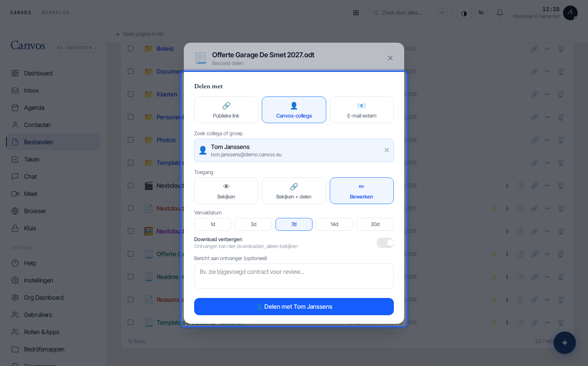Tick the checkbox for the Beleid folder
The image size is (588, 366).
coord(130,49)
